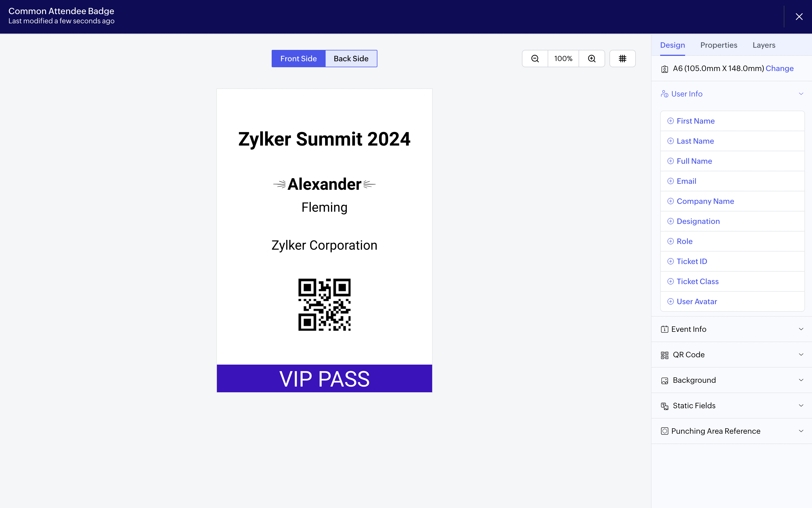Add First Name field using plus icon
The height and width of the screenshot is (508, 812).
[670, 121]
